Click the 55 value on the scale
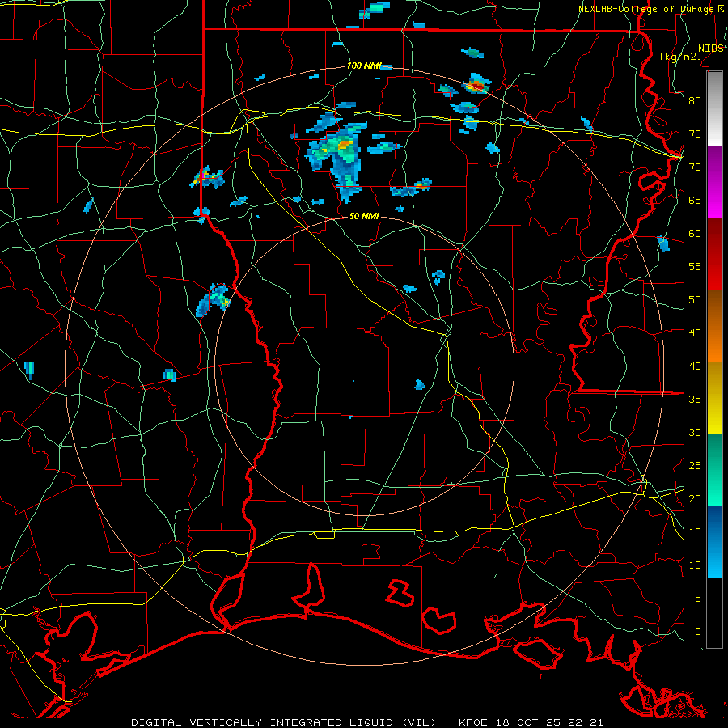Screen dimensions: 728x728 click(x=695, y=266)
